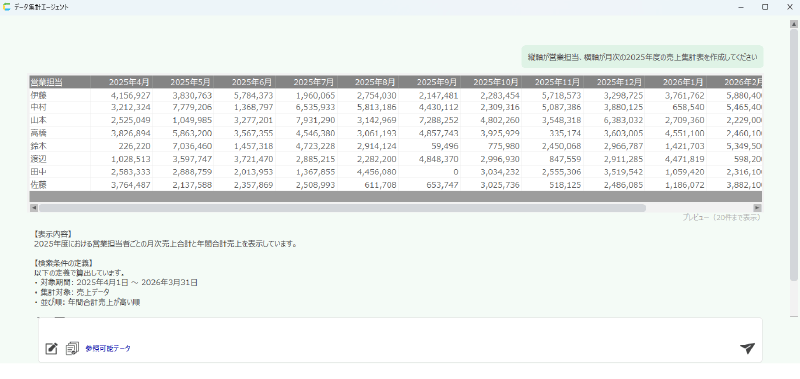This screenshot has width=800, height=379.
Task: Click table scroll right arrow
Action: [x=757, y=208]
